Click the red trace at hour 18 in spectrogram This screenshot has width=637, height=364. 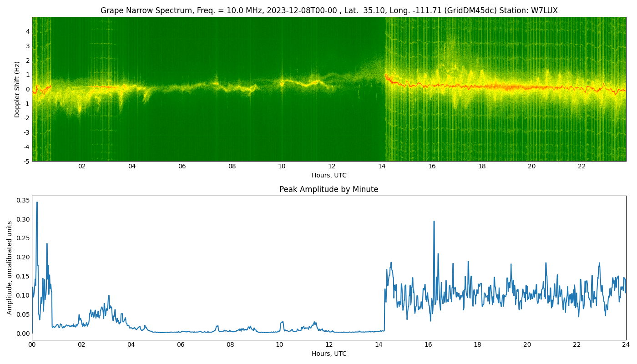click(x=482, y=86)
